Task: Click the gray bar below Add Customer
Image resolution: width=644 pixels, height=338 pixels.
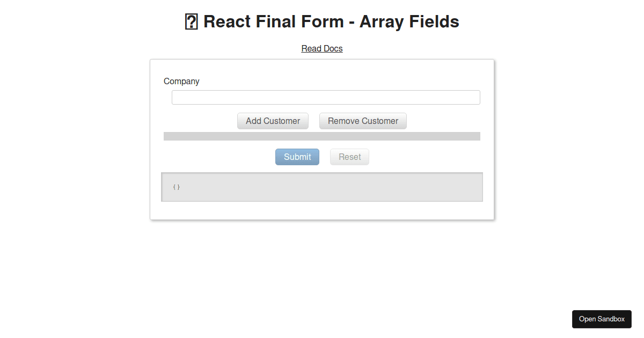Action: tap(322, 136)
